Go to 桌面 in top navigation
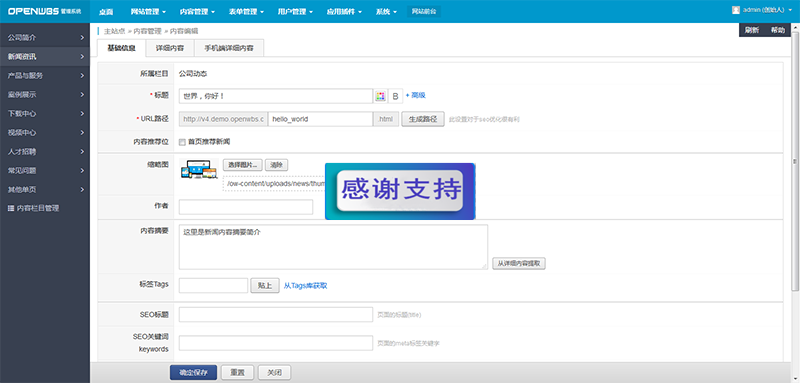Viewport: 800px width, 383px height. click(x=106, y=11)
